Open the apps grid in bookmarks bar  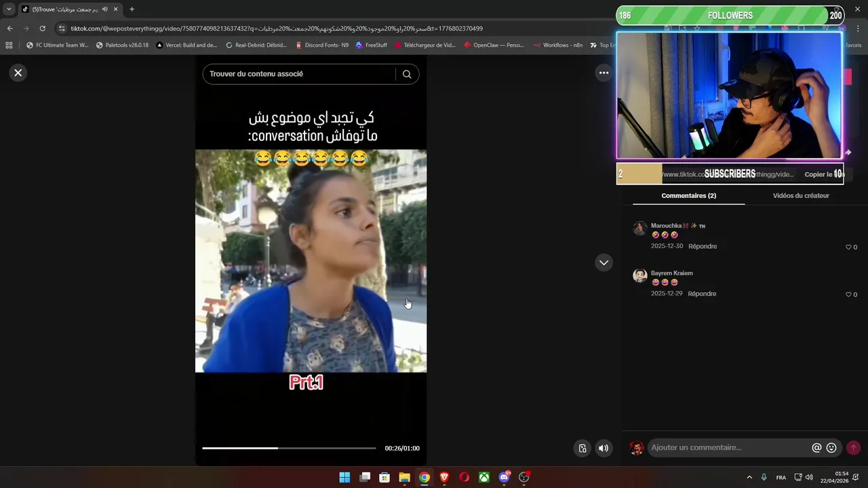(9, 45)
